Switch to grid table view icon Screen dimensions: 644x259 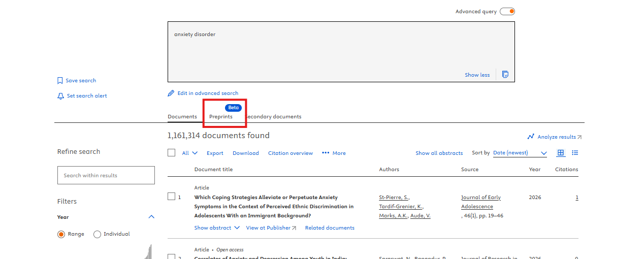coord(561,153)
